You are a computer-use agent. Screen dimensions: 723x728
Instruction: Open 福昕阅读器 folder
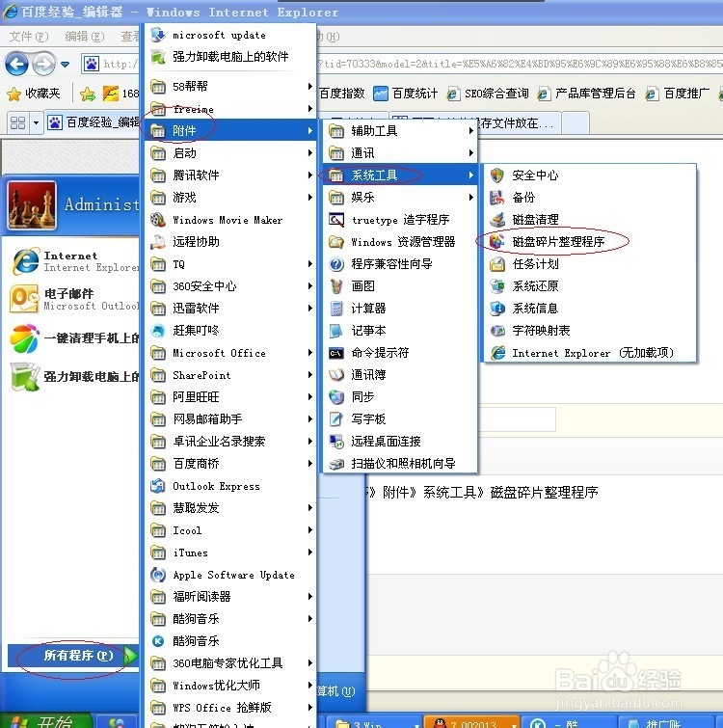(x=230, y=597)
